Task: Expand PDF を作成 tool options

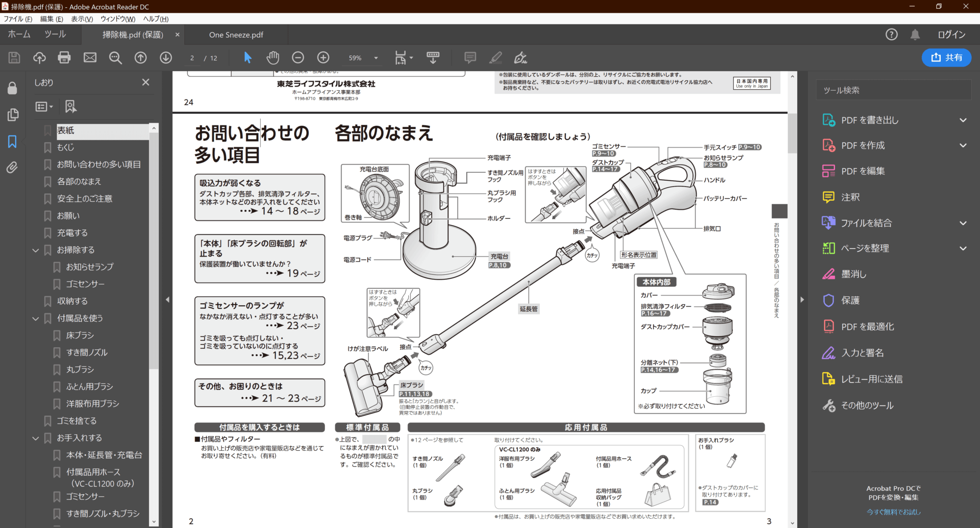Action: (x=963, y=145)
